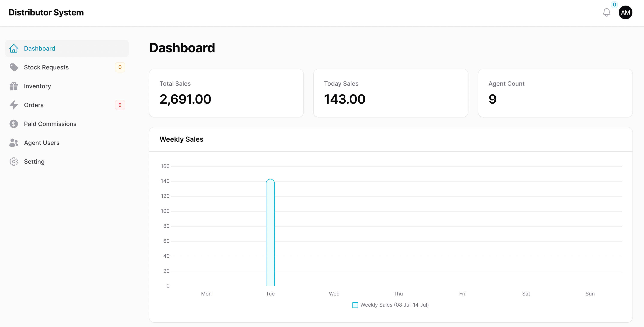Viewport: 644px width, 327px height.
Task: Click the Paid Commissions dollar icon
Action: pos(14,124)
